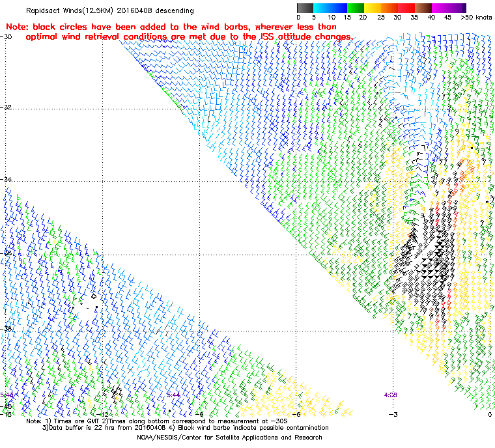The width and height of the screenshot is (495, 448).
Task: Click the brown 35-40 knots legend segment
Action: coord(423,8)
